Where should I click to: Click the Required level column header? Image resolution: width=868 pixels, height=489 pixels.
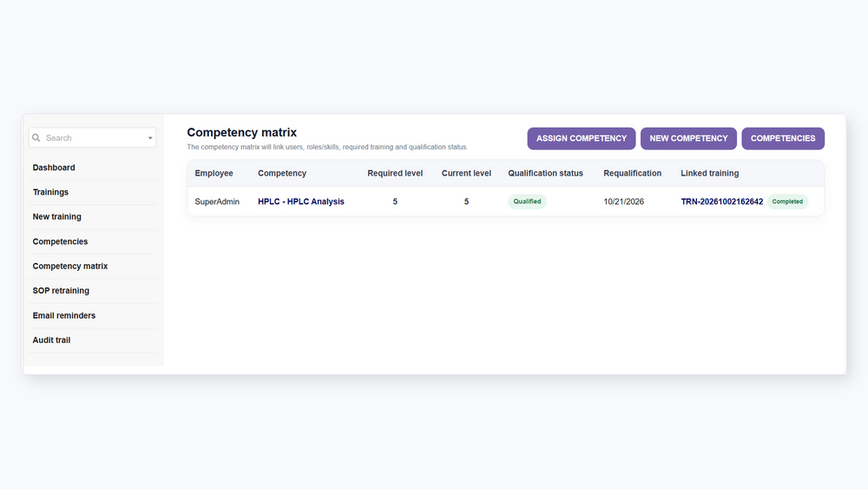pos(395,174)
